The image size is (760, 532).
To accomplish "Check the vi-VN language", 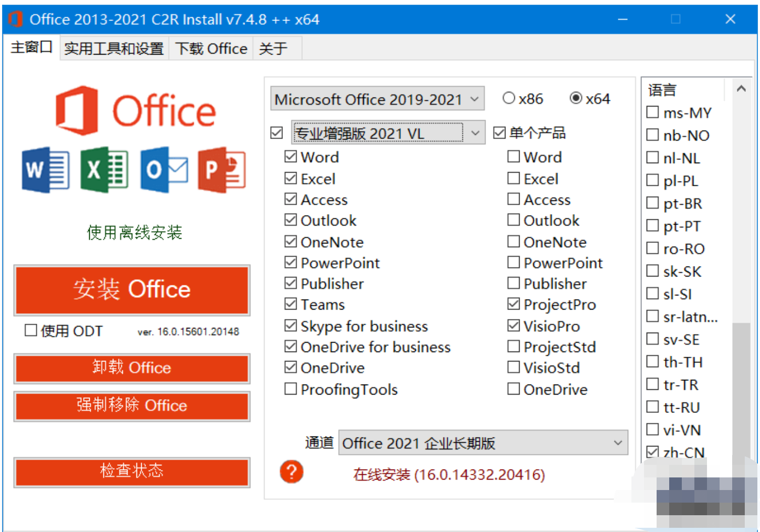I will 652,430.
